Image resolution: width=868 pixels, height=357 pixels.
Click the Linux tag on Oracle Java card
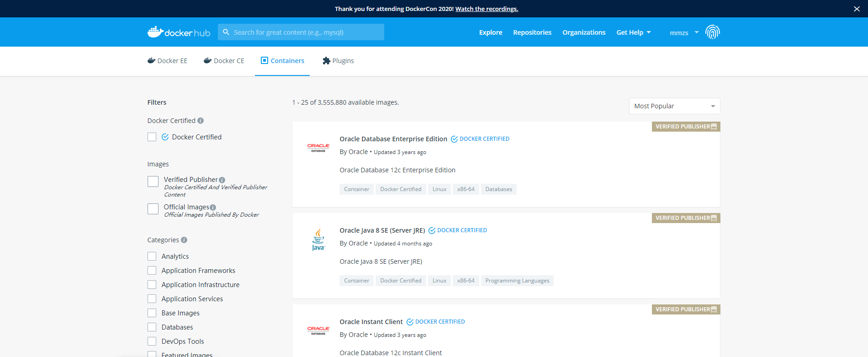point(439,281)
